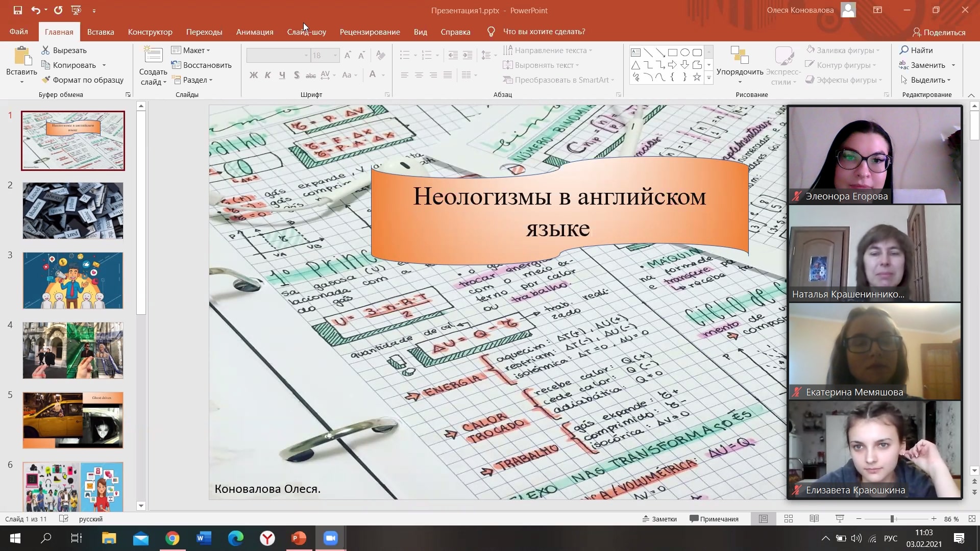Viewport: 980px width, 551px height.
Task: Click Reset (Восстановить) slide button
Action: tap(202, 65)
